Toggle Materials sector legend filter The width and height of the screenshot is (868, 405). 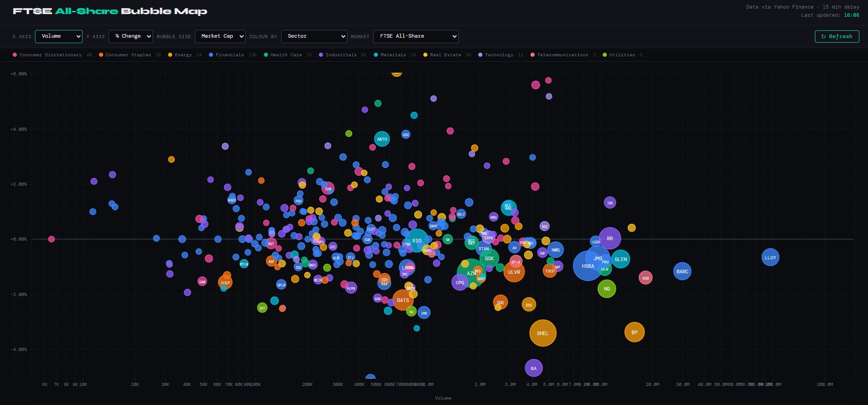point(395,55)
